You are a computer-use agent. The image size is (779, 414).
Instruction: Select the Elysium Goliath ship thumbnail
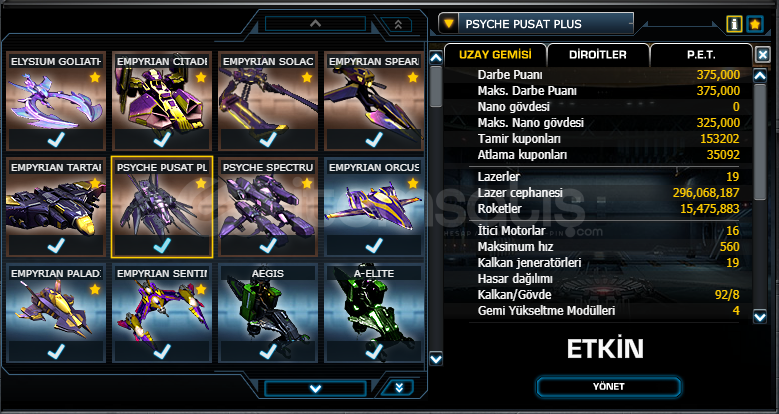[x=56, y=98]
